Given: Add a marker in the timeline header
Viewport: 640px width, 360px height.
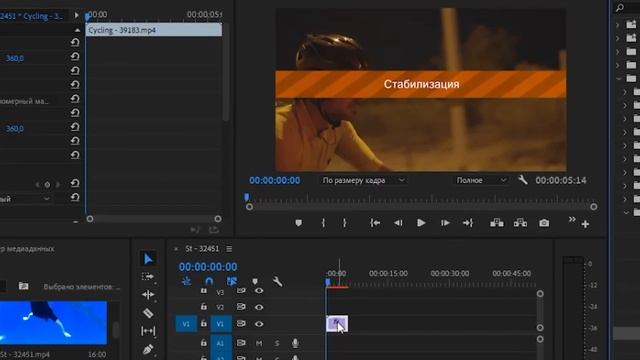Looking at the screenshot, I should pyautogui.click(x=255, y=281).
